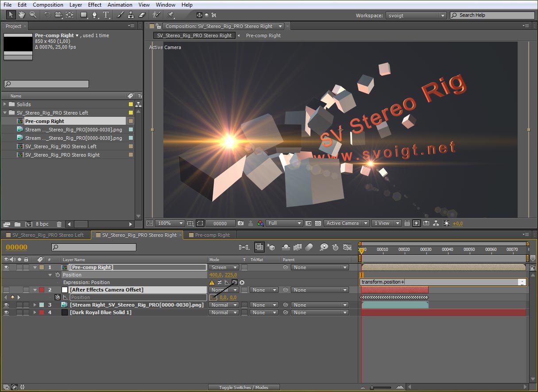This screenshot has width=538, height=392.
Task: Open Composition Mini-Flowchart in timeline
Action: click(x=244, y=247)
